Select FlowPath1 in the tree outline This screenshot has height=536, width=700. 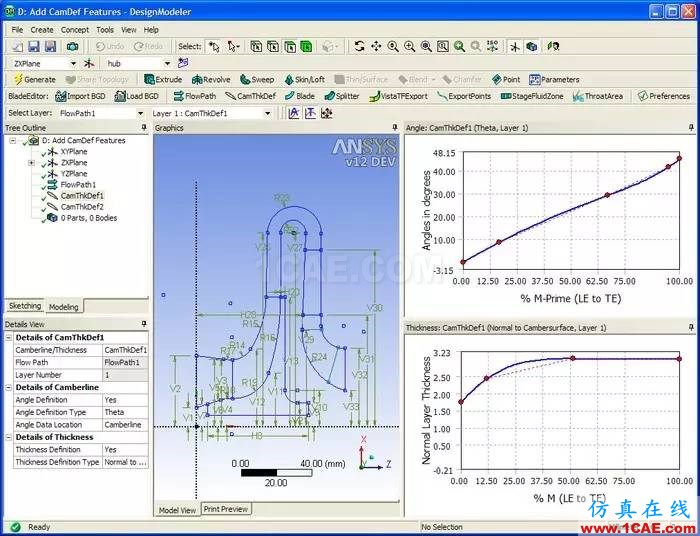(78, 185)
